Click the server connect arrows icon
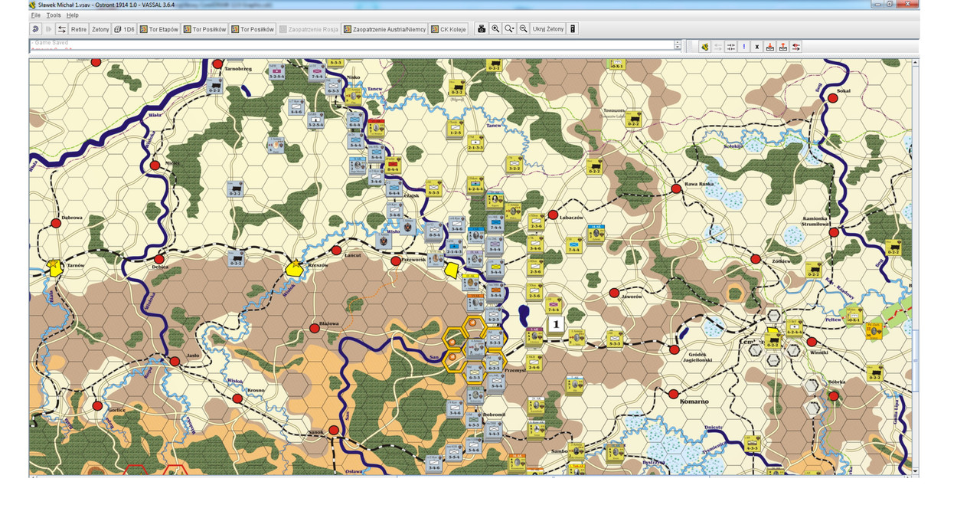Viewport: 980px width, 531px height. [61, 29]
